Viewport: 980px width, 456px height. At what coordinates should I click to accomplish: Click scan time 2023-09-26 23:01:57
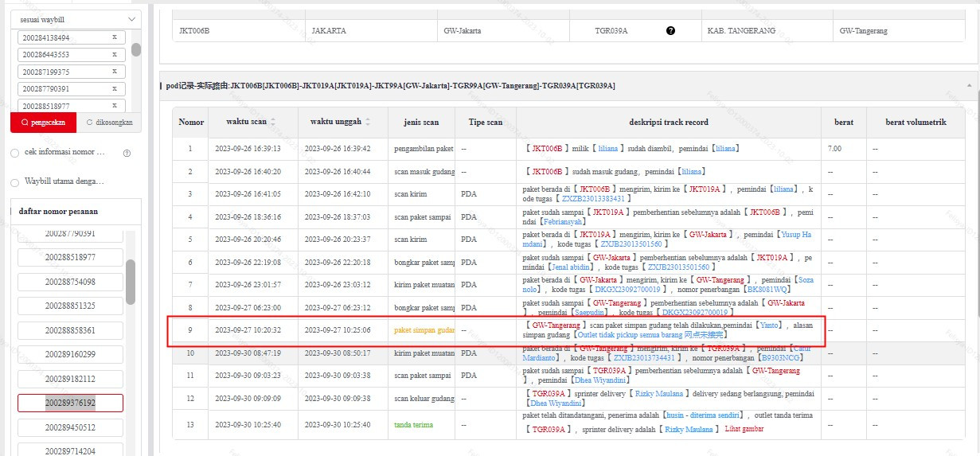tap(248, 285)
